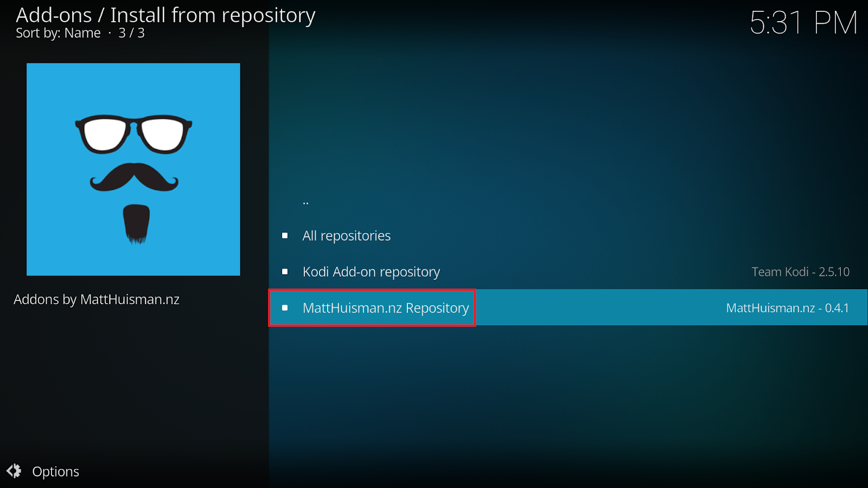Click the "Add-ons / Install from repository" heading

[165, 15]
